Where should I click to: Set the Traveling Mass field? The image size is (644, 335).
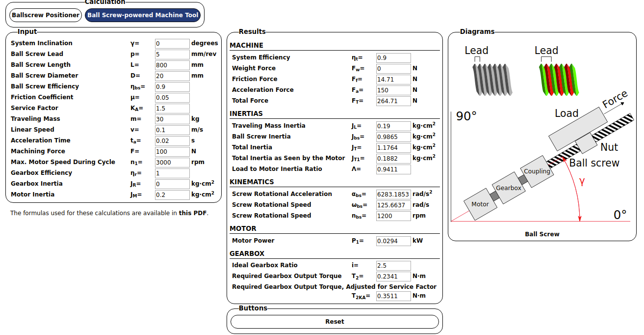click(172, 119)
